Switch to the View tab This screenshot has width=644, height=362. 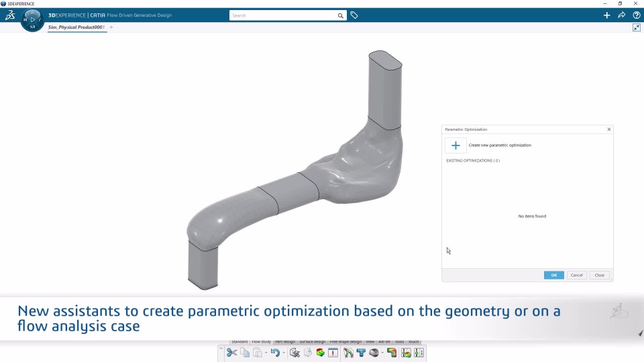(x=370, y=341)
